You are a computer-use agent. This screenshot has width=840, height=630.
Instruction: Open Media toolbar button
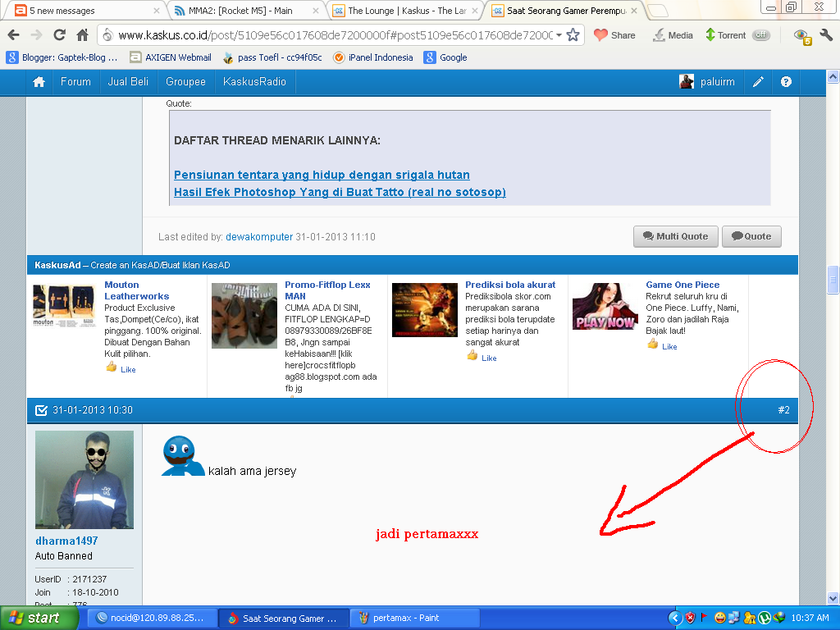click(x=673, y=35)
